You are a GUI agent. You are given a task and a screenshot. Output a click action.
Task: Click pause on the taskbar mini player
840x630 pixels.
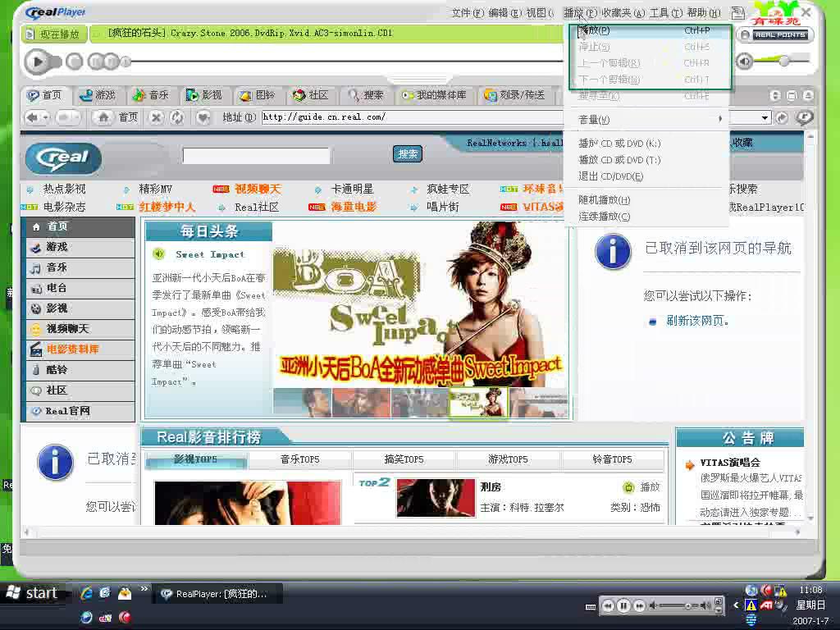point(623,606)
